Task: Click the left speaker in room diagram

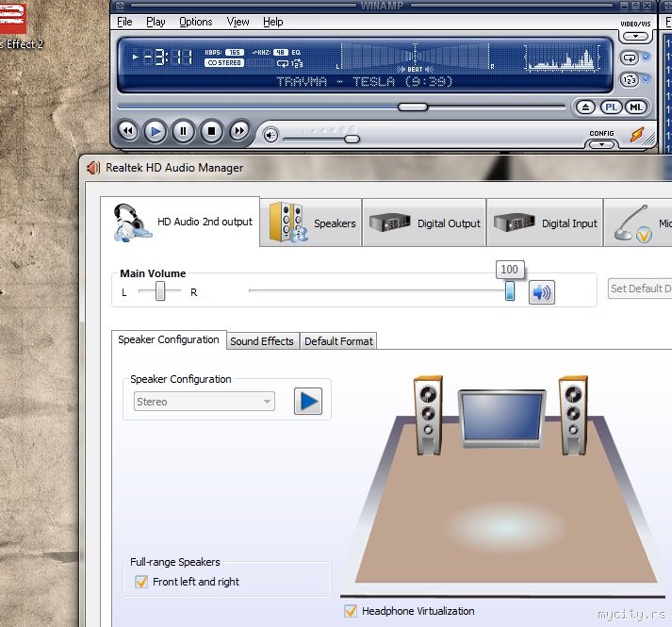Action: point(428,415)
